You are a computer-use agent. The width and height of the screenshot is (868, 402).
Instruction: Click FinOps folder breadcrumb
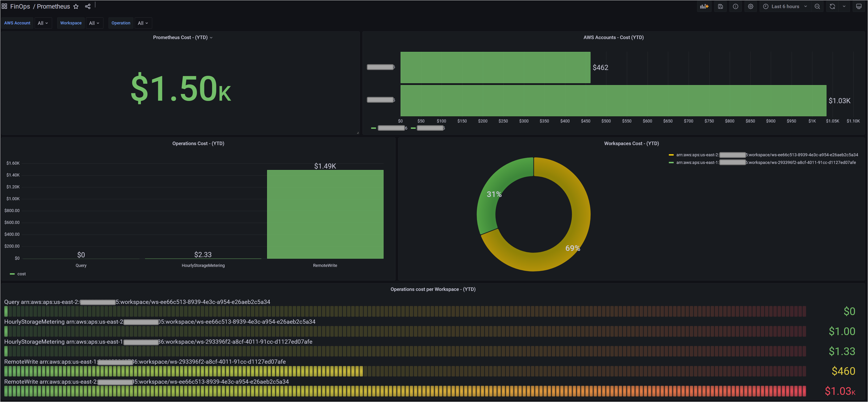tap(20, 6)
